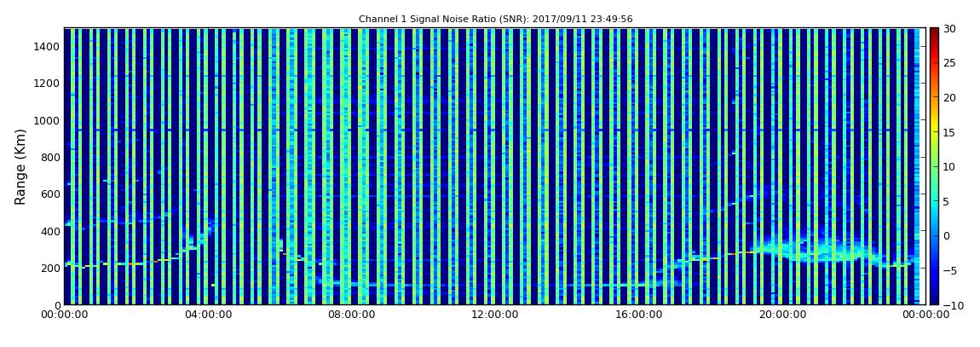This screenshot has width=980, height=347.
Task: Click the 800 range tick label
Action: tap(50, 158)
